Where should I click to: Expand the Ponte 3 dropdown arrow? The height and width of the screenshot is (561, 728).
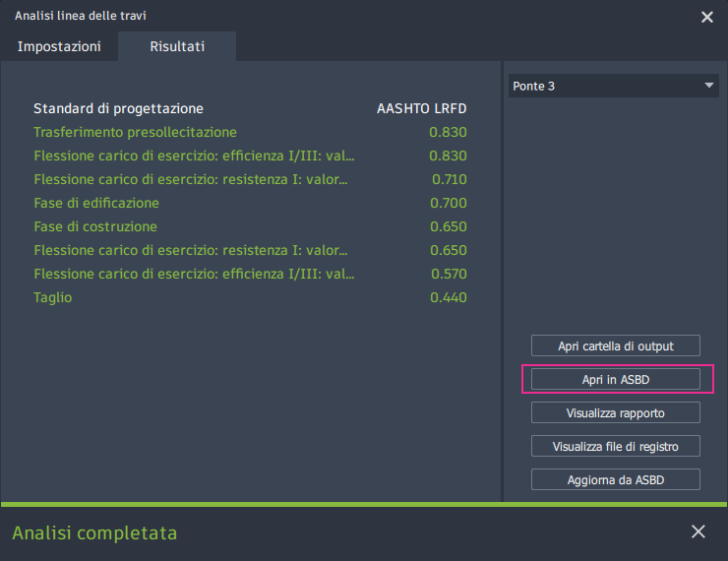[x=709, y=86]
